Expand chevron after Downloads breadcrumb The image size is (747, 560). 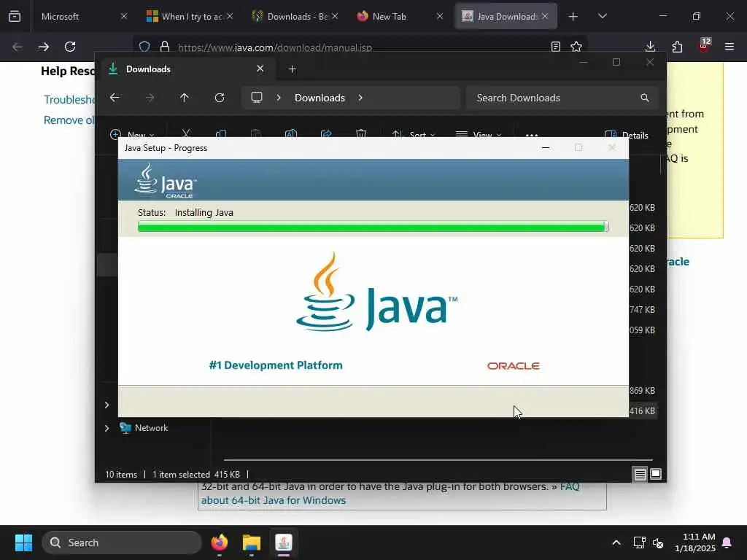[360, 98]
